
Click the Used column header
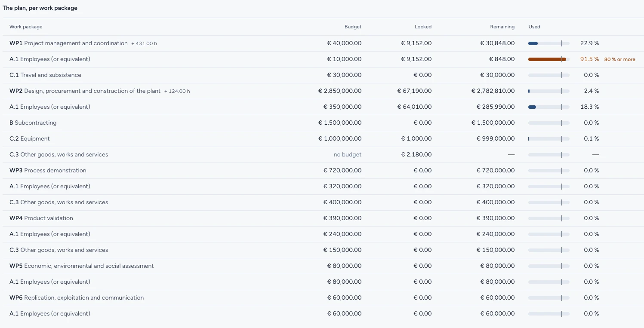click(534, 27)
